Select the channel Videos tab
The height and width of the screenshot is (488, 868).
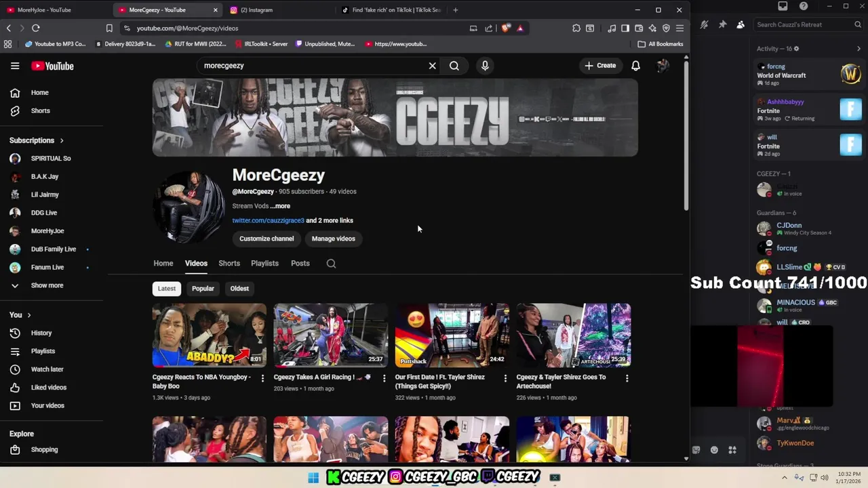(196, 263)
